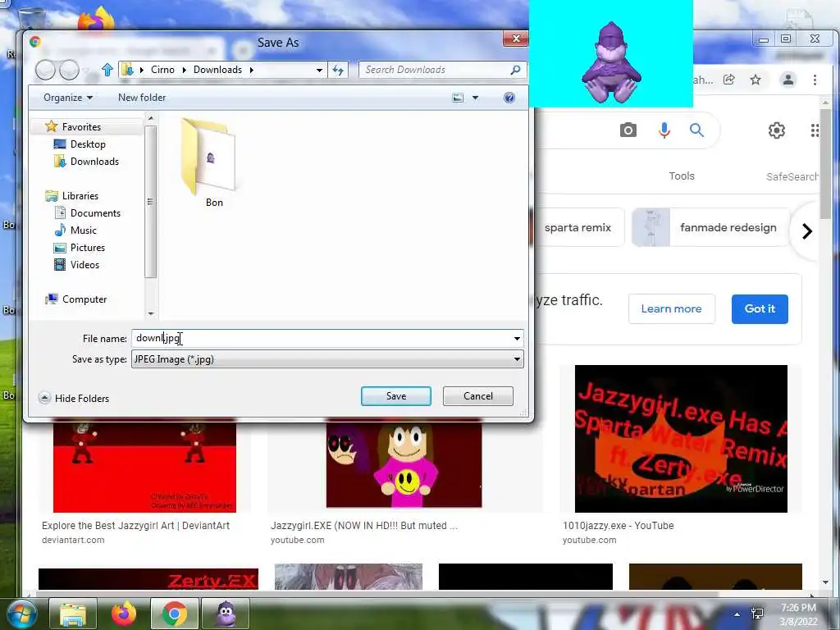This screenshot has height=630, width=840.
Task: Open Firefox from the taskbar
Action: (124, 614)
